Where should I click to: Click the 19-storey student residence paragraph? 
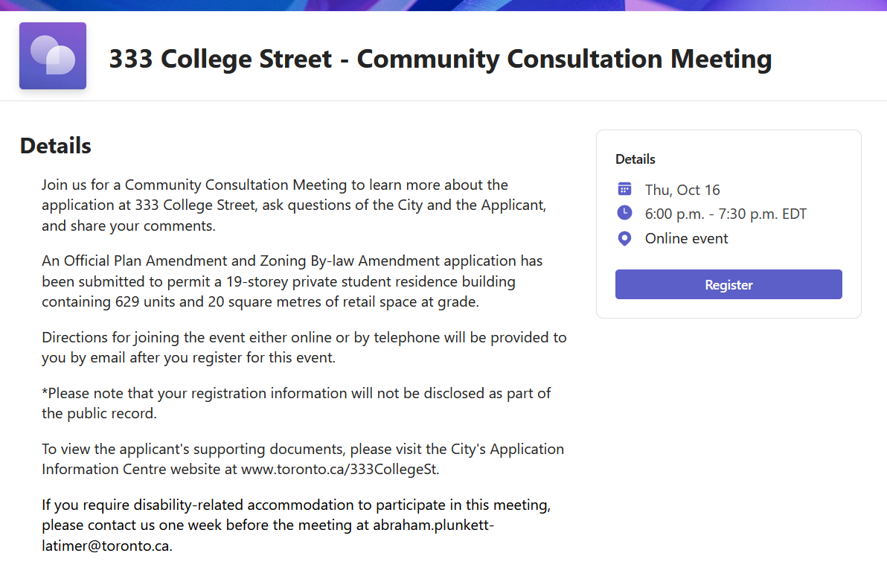tap(292, 281)
